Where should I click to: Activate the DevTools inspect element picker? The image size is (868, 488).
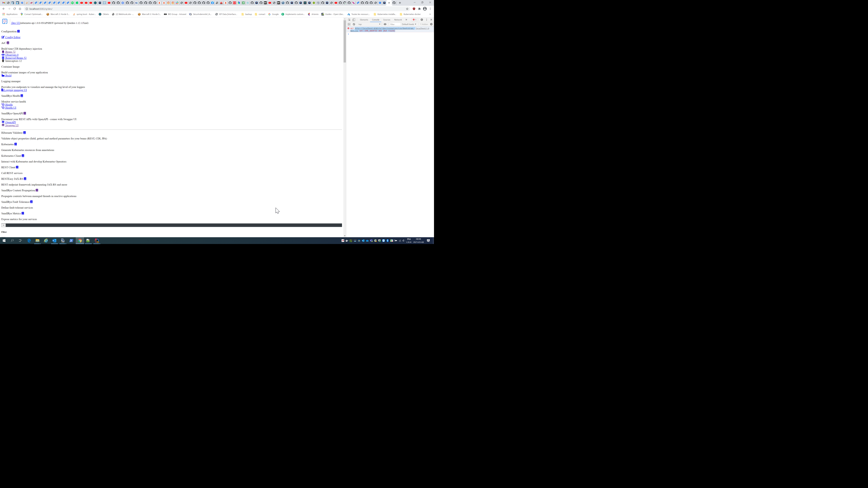point(349,19)
